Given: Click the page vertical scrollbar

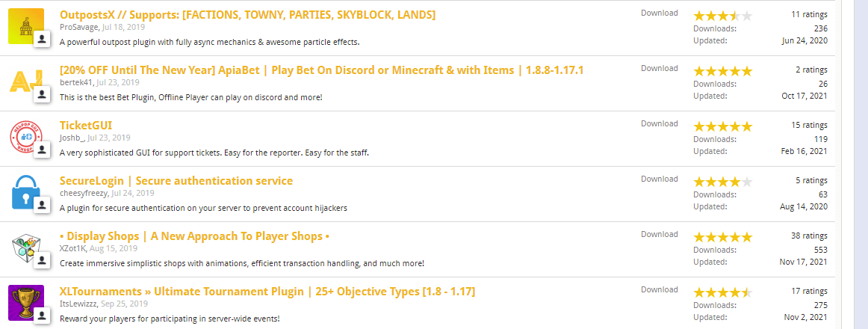Looking at the screenshot, I should coord(855,164).
